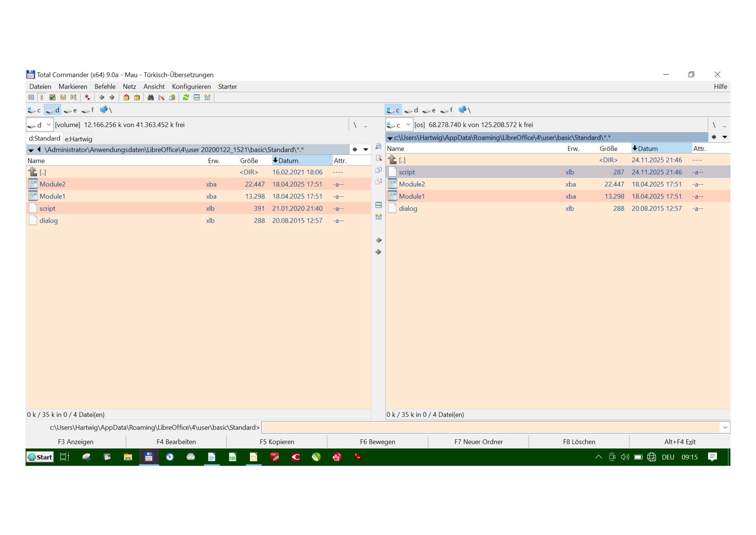Screen dimensions: 756x535
Task: Click the Synchronize directories icon in vertical bar
Action: [x=378, y=217]
